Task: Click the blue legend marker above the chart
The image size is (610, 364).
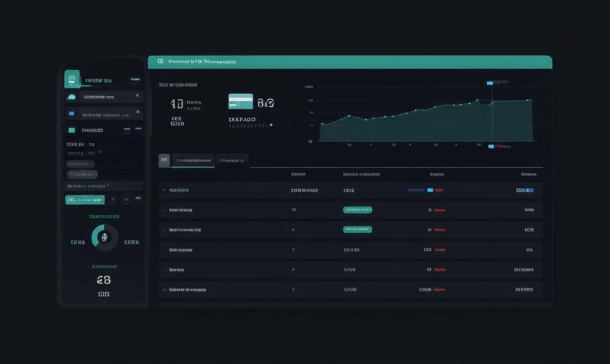Action: pos(490,83)
